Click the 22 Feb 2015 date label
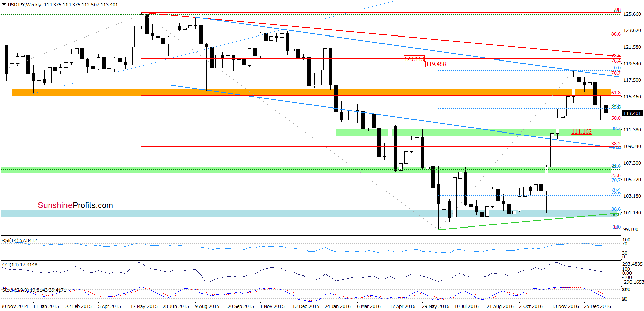644x311 pixels. pyautogui.click(x=79, y=306)
